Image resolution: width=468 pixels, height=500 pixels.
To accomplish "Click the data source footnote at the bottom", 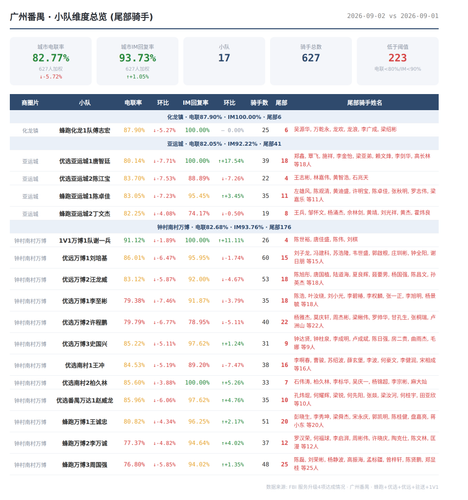I will point(352,487).
